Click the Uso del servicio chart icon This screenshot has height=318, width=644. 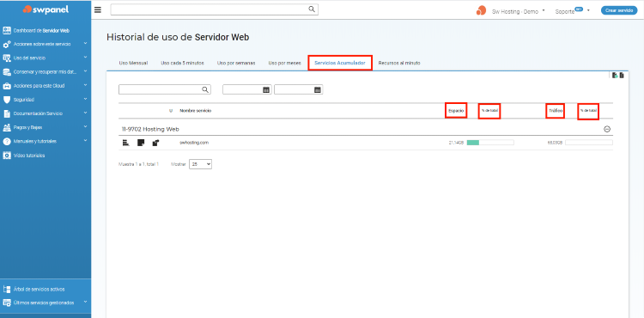tap(7, 58)
